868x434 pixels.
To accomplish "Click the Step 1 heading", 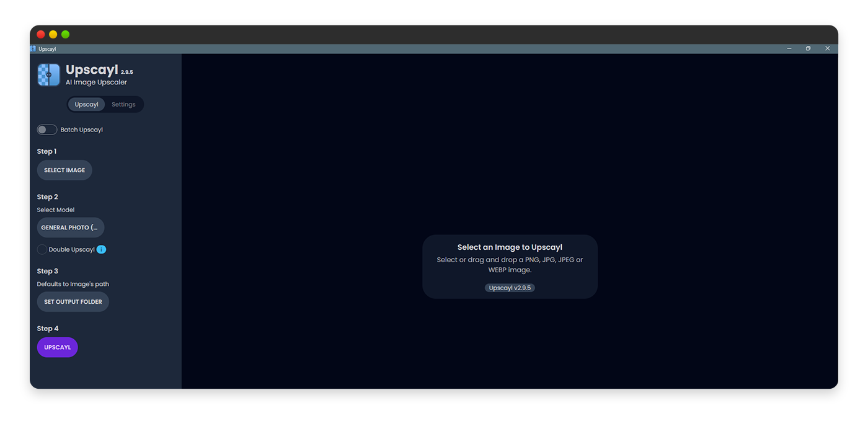I will (47, 151).
